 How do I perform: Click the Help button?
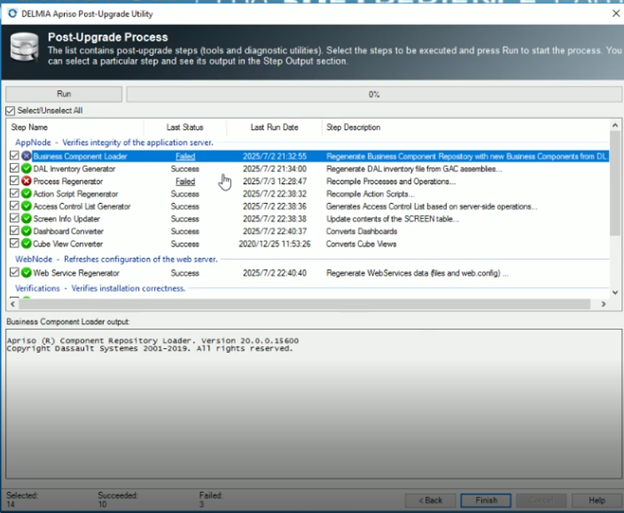pos(597,500)
